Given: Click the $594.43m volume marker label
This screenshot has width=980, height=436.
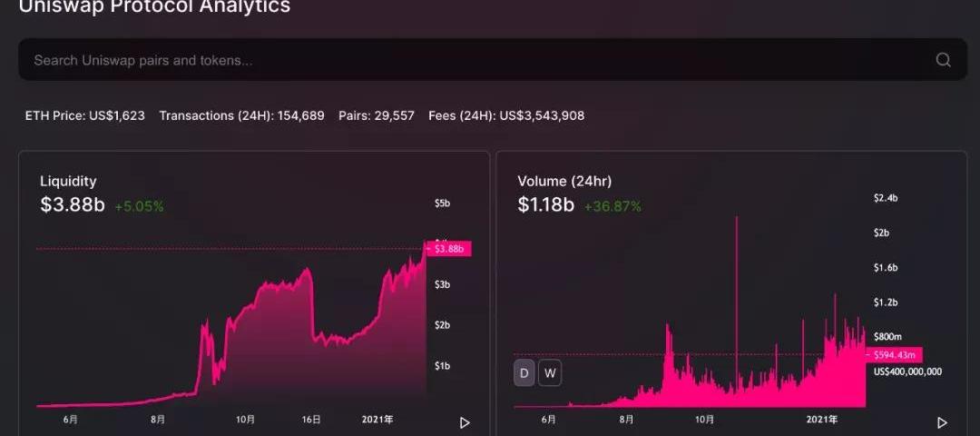Looking at the screenshot, I should click(894, 355).
